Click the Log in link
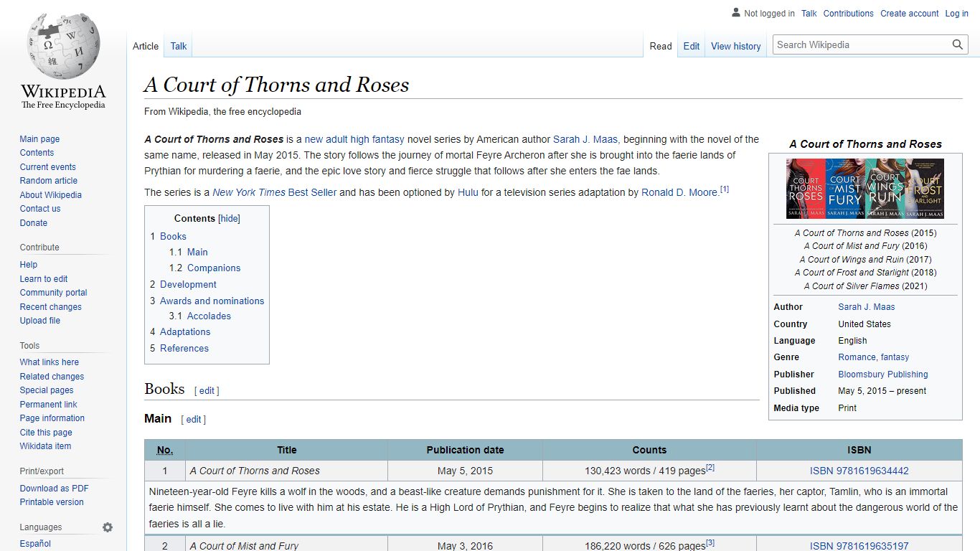The height and width of the screenshot is (551, 980). 957,13
